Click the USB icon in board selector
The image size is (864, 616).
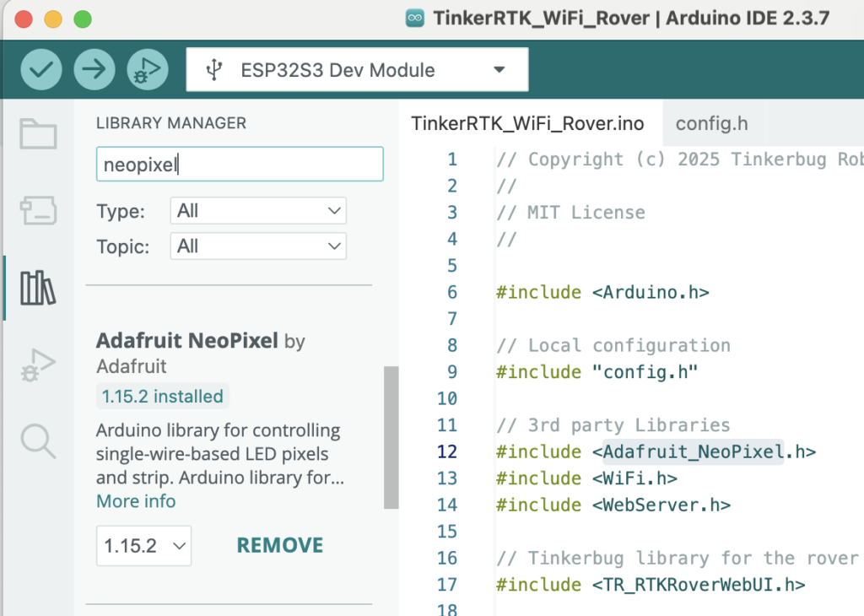tap(214, 70)
